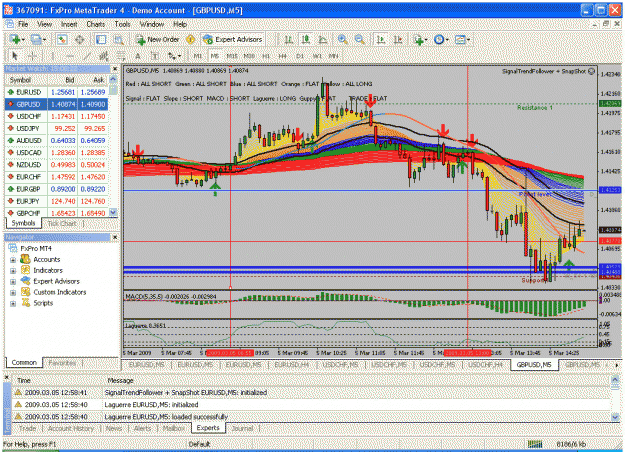Viewport: 625px width, 452px height.
Task: Toggle the Data Window crosshair-circle icon
Action: 80,39
